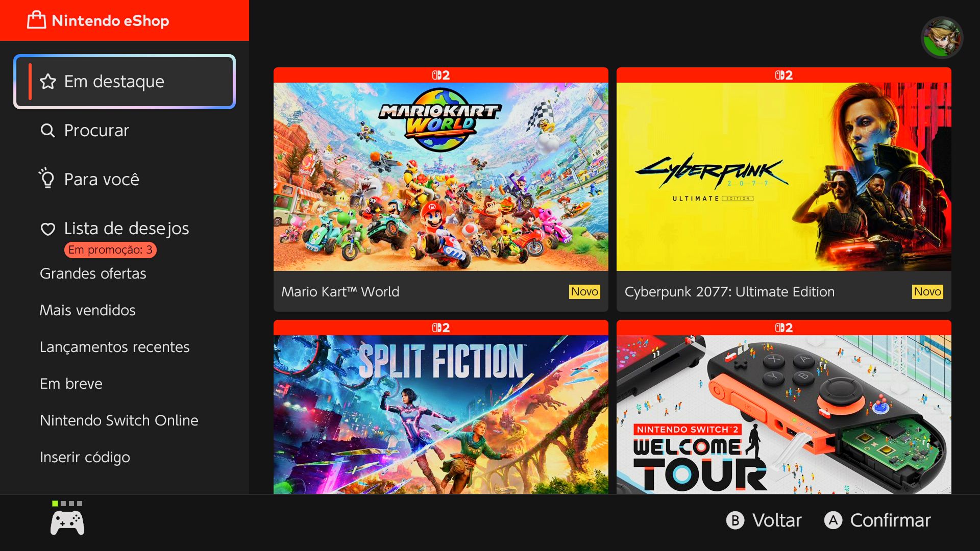
Task: Select Inserir código option
Action: (x=85, y=457)
